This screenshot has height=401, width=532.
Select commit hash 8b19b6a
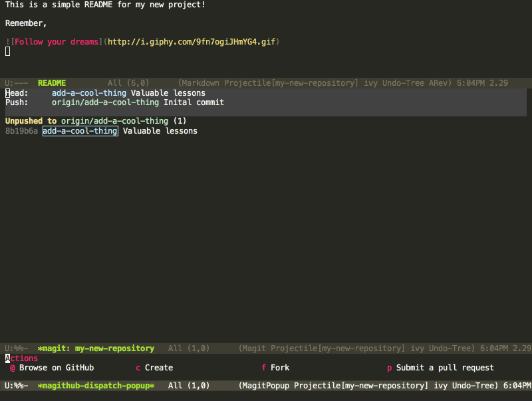click(x=21, y=132)
